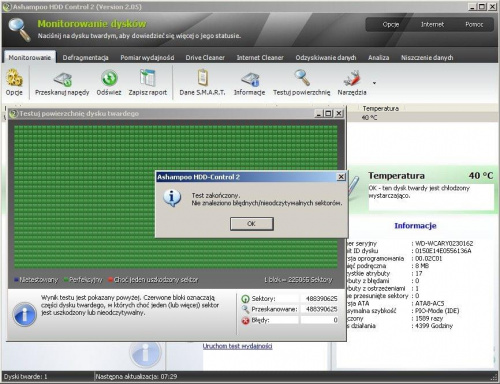Click the Błędy value field
500x384 pixels.
[x=319, y=320]
